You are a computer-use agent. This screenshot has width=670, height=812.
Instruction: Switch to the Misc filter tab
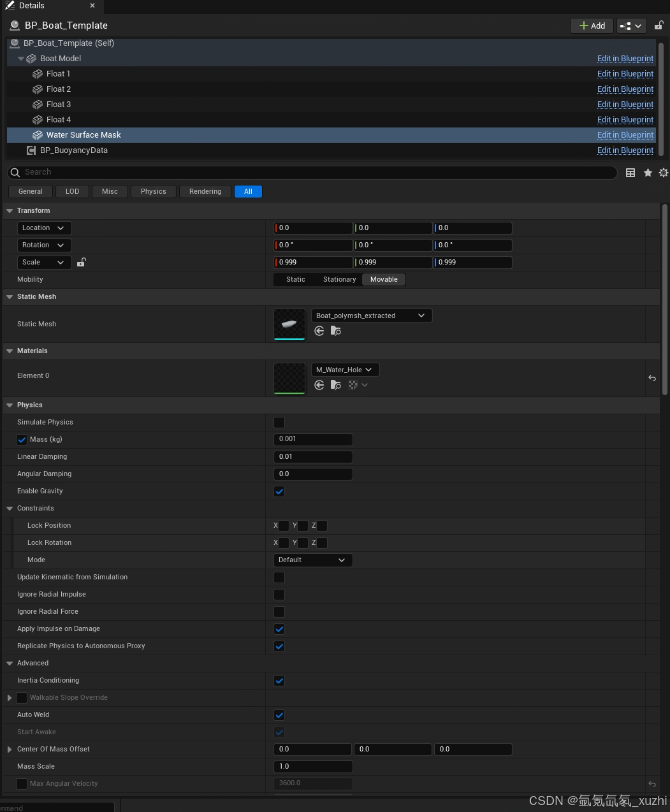110,191
